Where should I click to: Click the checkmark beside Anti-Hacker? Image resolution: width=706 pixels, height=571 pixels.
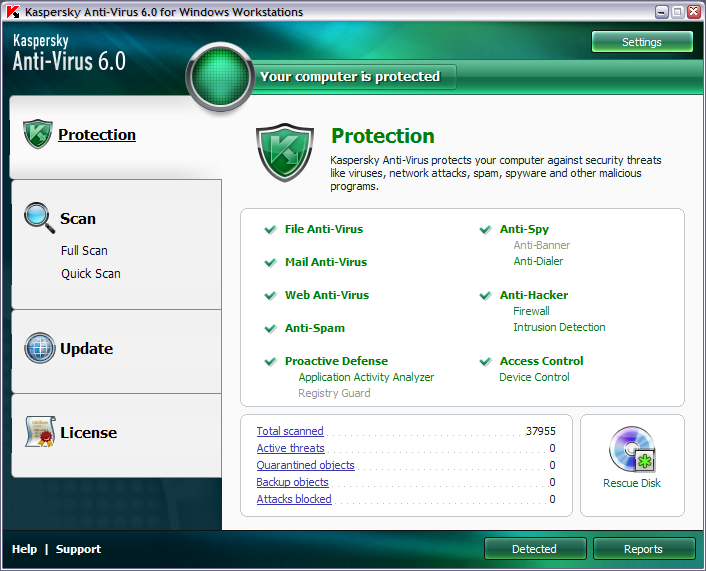click(x=485, y=295)
